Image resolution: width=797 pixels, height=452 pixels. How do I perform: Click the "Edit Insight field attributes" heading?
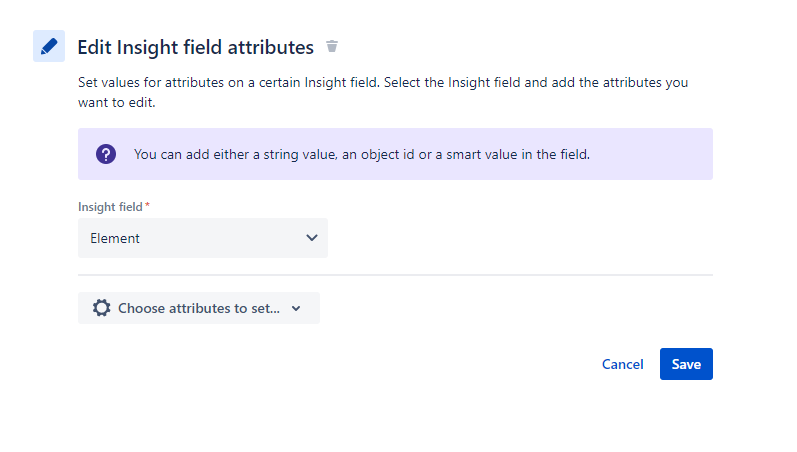point(195,47)
